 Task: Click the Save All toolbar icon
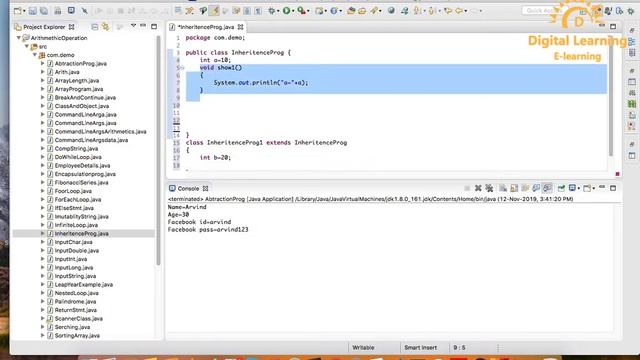[44, 11]
